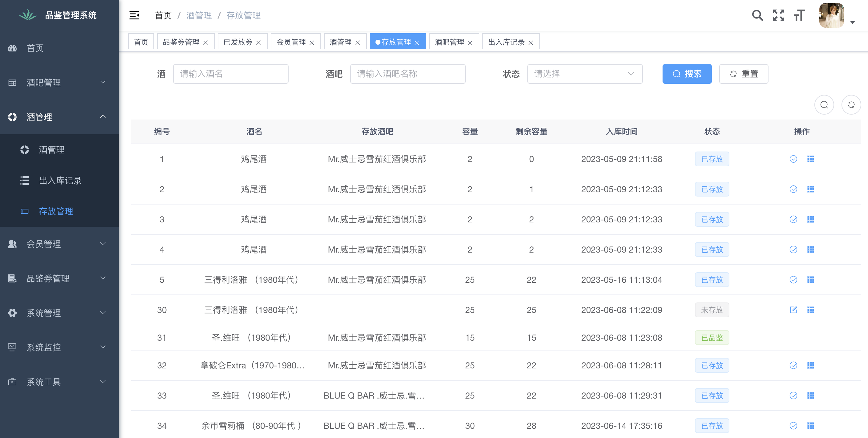Click the check-circle icon in row 34
Image resolution: width=868 pixels, height=438 pixels.
(x=793, y=426)
